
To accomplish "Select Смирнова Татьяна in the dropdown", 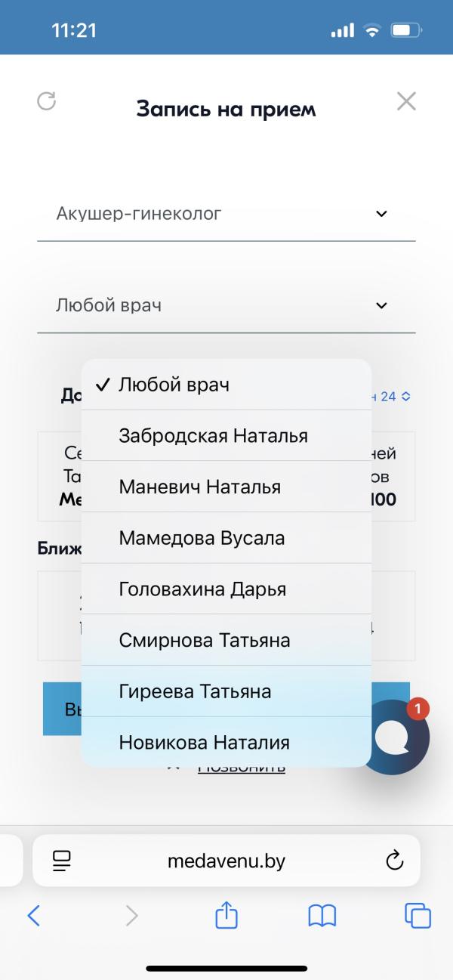I will [226, 641].
